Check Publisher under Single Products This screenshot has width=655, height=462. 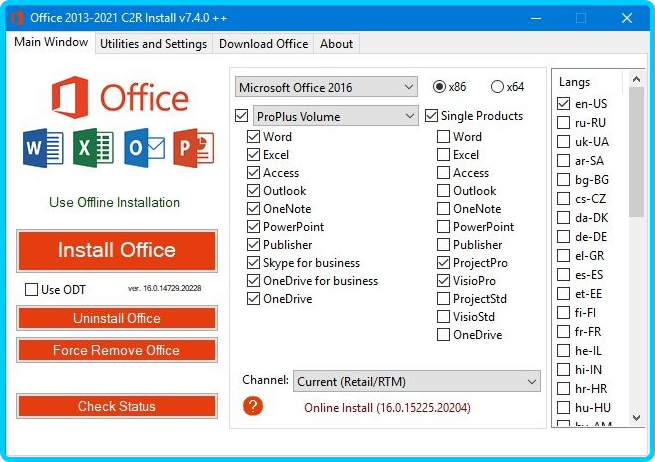point(443,244)
